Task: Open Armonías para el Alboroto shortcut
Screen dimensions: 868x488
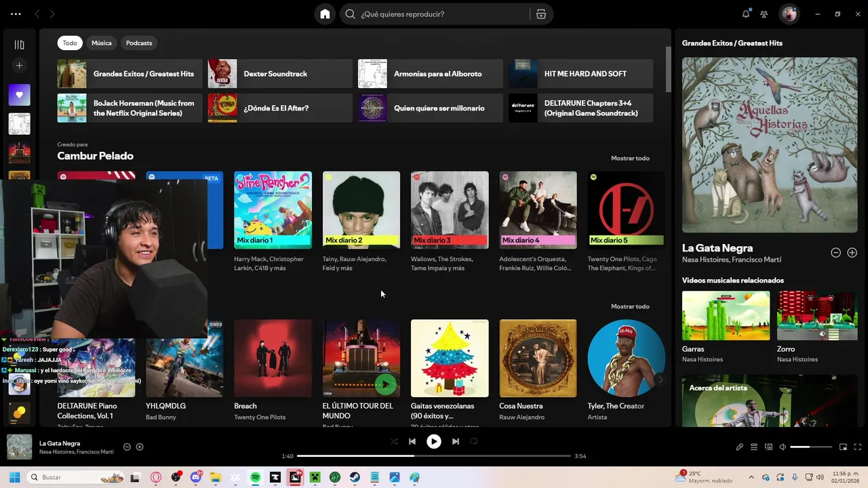Action: pyautogui.click(x=431, y=74)
